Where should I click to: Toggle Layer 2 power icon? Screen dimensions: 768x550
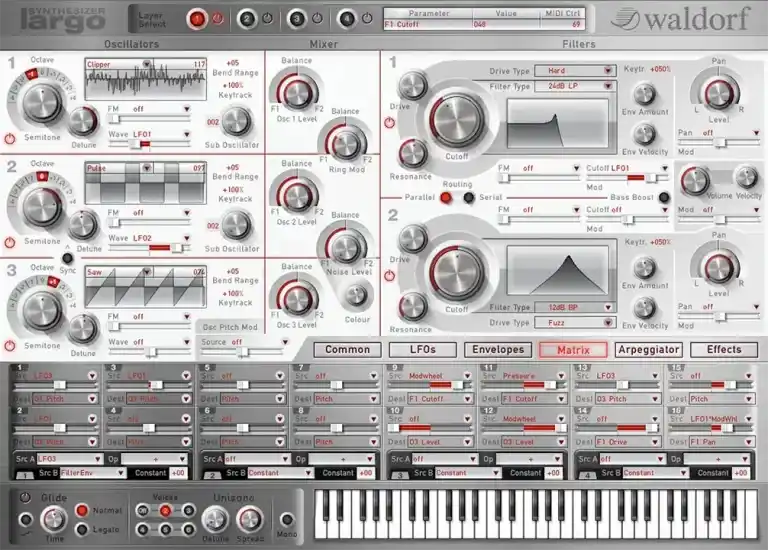pos(267,19)
